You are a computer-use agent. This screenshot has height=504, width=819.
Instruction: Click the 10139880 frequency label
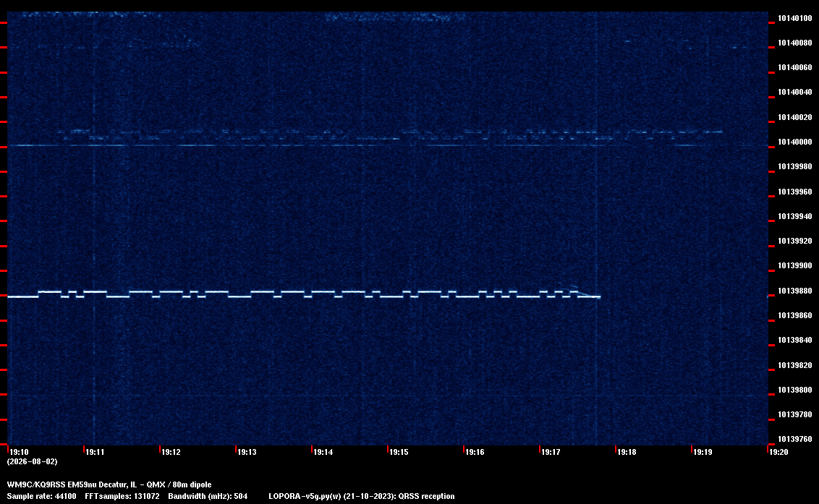coord(795,291)
